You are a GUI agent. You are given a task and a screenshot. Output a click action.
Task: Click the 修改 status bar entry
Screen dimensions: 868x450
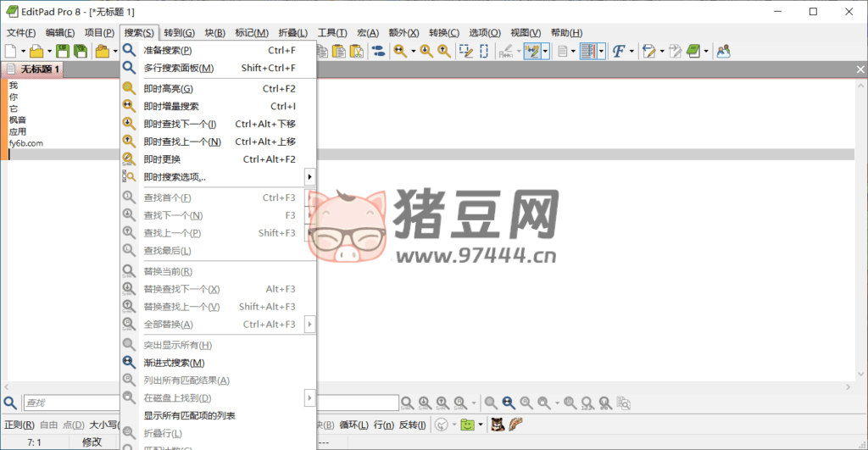point(92,442)
